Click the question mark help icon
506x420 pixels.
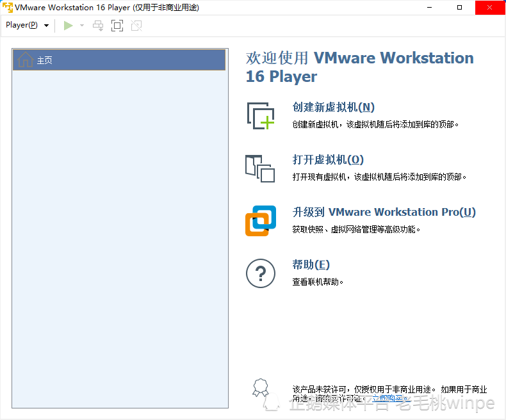tap(261, 273)
